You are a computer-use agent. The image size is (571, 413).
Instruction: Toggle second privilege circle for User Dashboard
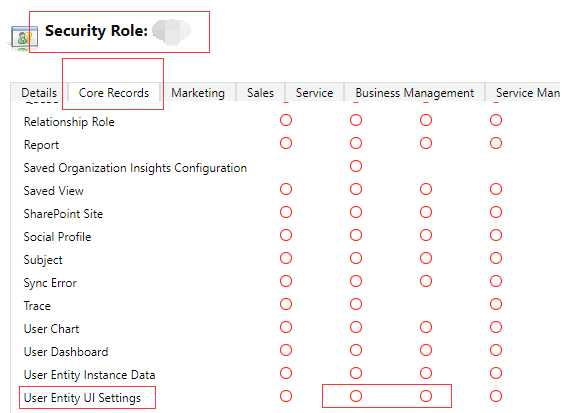pos(356,350)
